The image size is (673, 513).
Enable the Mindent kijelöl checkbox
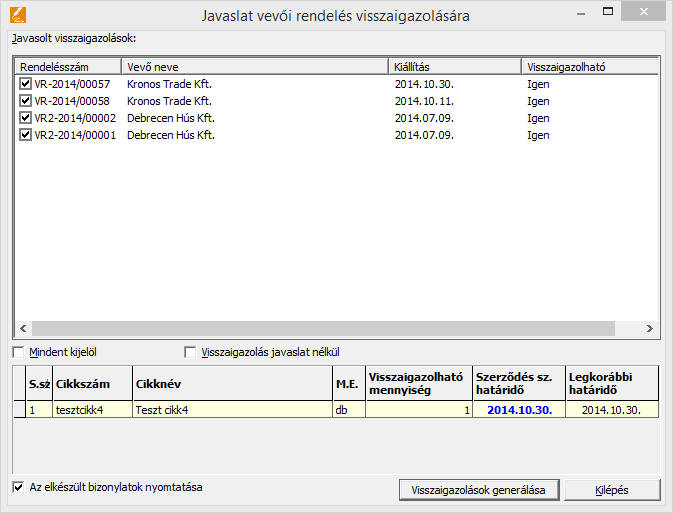tap(18, 352)
